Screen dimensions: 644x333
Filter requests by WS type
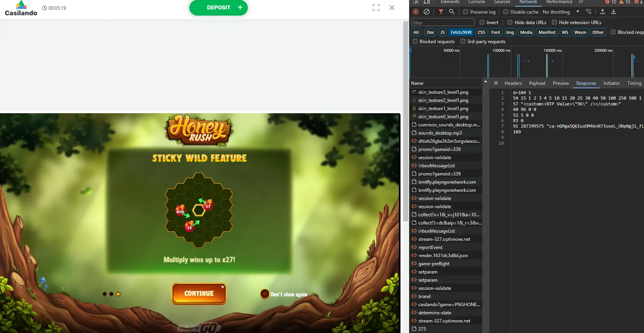[x=565, y=32]
